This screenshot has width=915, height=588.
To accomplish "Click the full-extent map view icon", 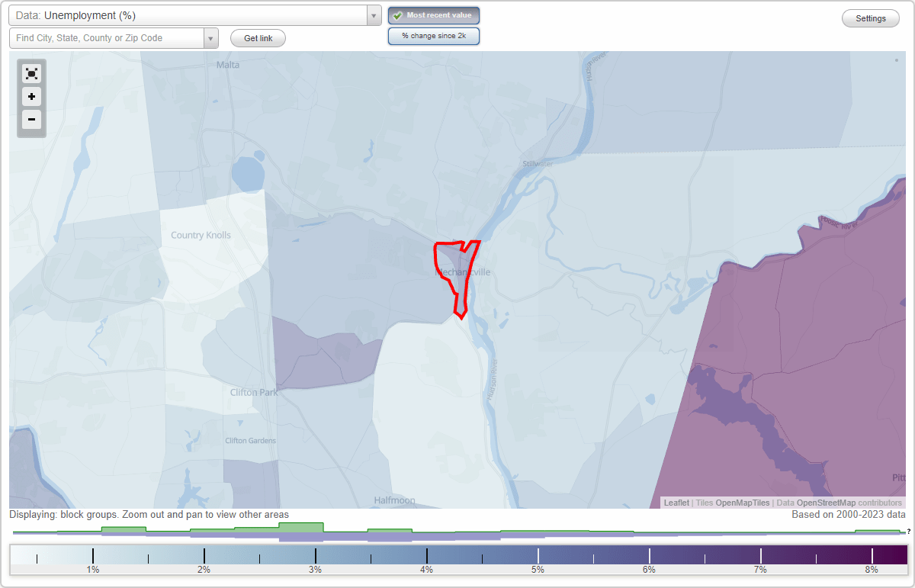I will pyautogui.click(x=31, y=73).
